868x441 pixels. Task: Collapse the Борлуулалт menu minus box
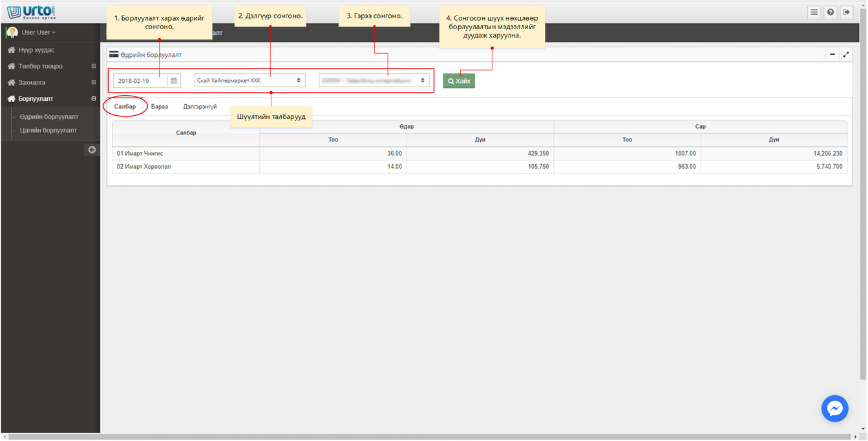(x=94, y=99)
